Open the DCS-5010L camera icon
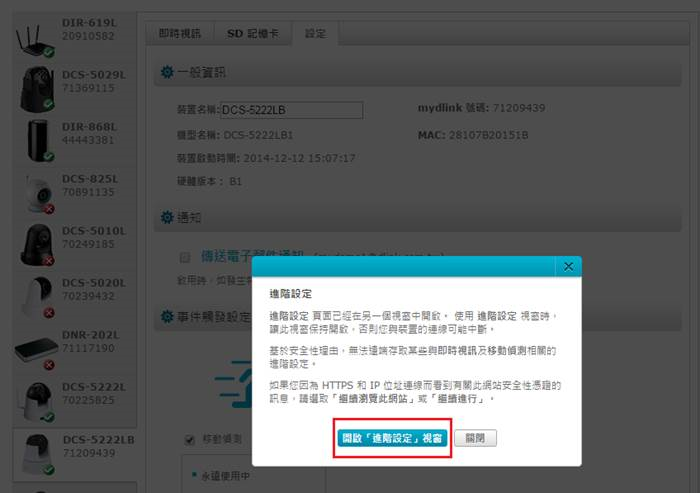This screenshot has height=493, width=700. pos(34,244)
